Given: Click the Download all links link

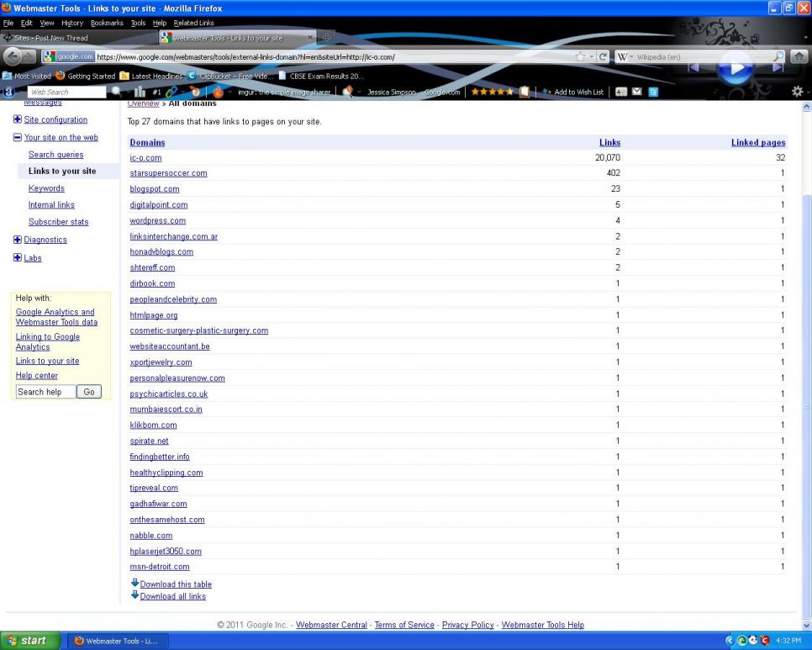Looking at the screenshot, I should pos(173,596).
